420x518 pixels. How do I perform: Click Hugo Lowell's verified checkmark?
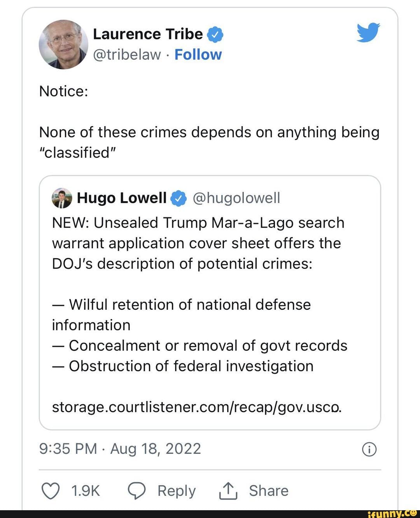click(x=178, y=198)
